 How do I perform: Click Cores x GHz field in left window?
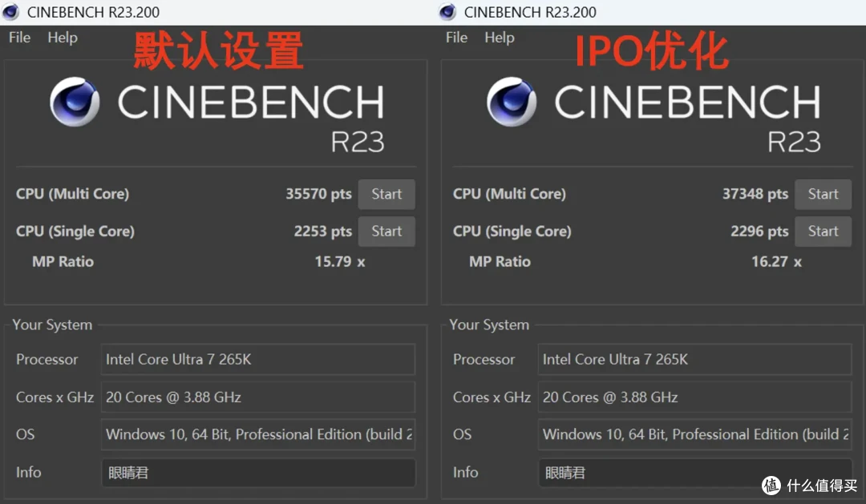pos(258,397)
